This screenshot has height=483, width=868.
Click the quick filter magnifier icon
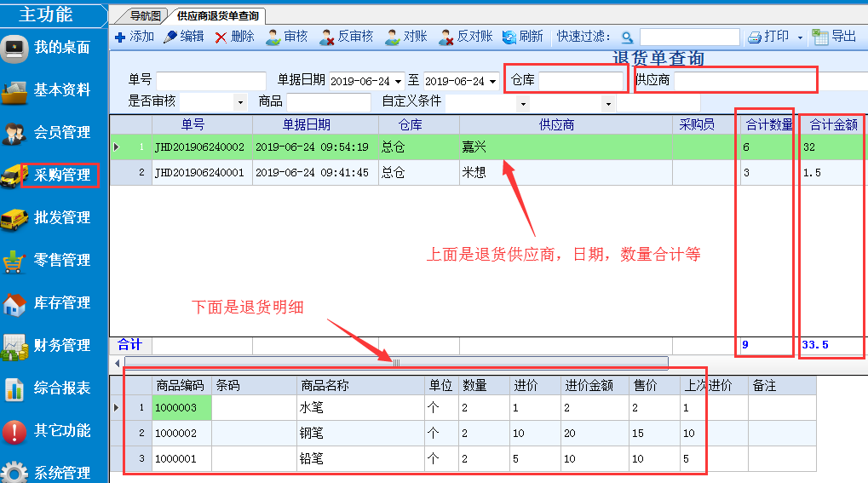627,37
